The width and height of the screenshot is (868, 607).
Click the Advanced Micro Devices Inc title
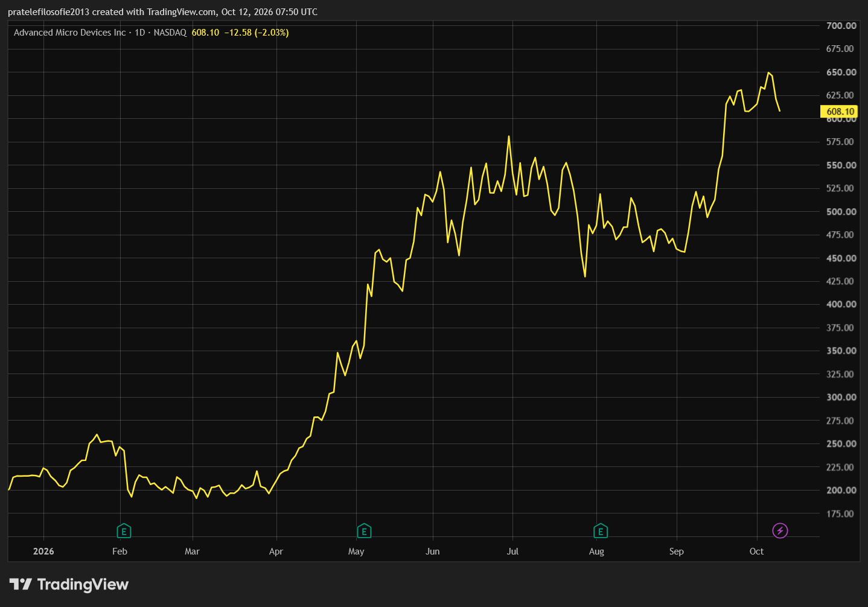tap(69, 33)
